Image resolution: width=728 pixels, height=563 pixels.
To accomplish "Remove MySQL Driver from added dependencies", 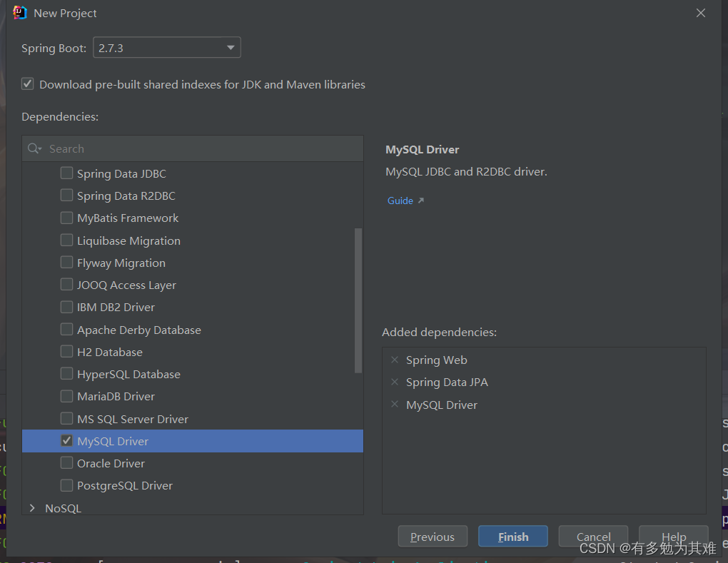I will [x=395, y=405].
